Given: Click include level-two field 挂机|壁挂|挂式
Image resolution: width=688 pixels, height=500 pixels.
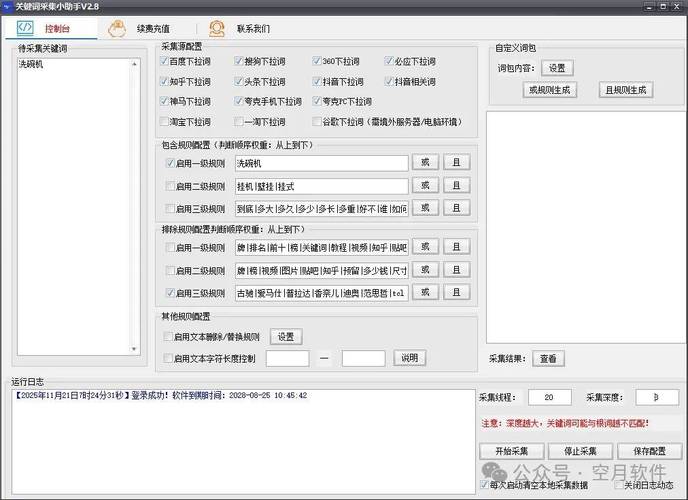Looking at the screenshot, I should (x=322, y=186).
